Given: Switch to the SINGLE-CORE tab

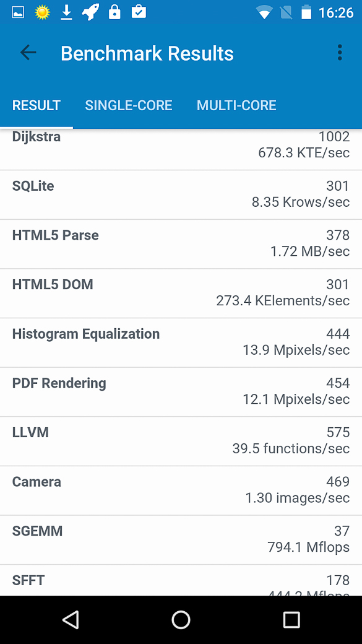Looking at the screenshot, I should [x=129, y=105].
